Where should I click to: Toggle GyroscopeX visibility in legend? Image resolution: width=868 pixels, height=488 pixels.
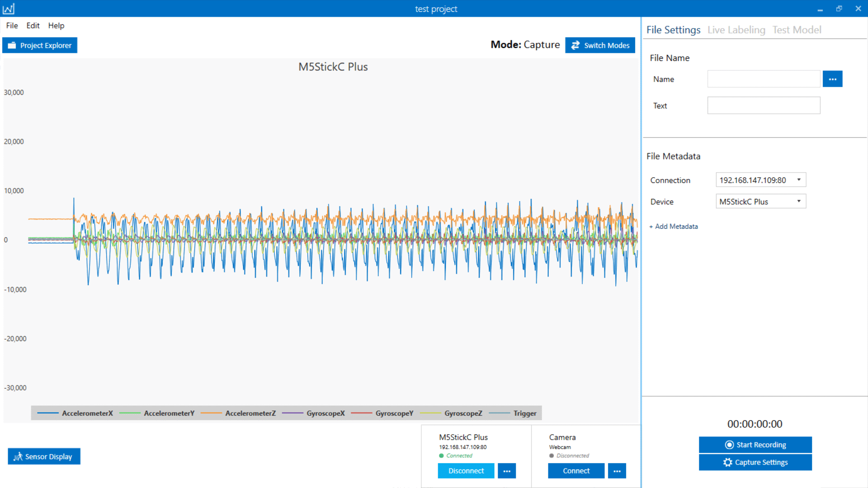tap(324, 413)
